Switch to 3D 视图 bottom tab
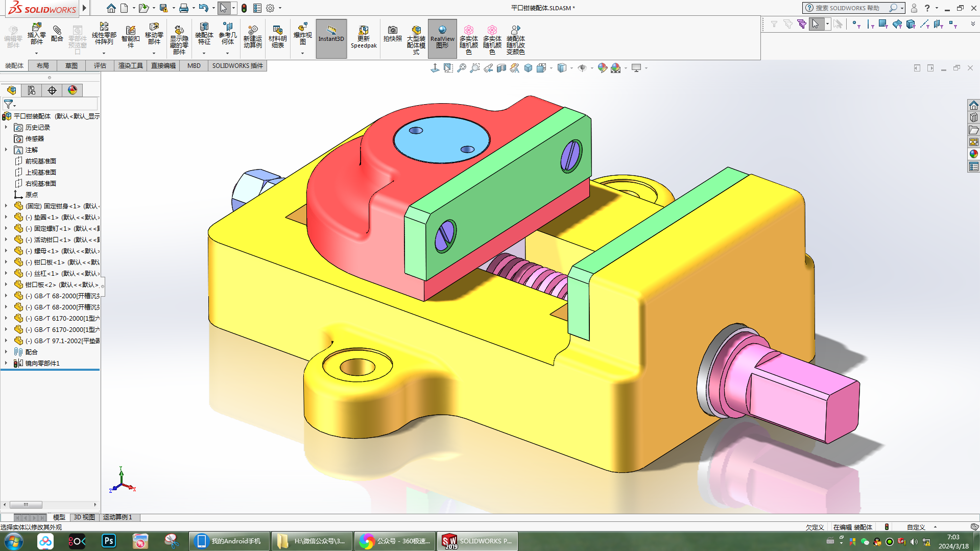Image resolution: width=980 pixels, height=551 pixels. [84, 517]
